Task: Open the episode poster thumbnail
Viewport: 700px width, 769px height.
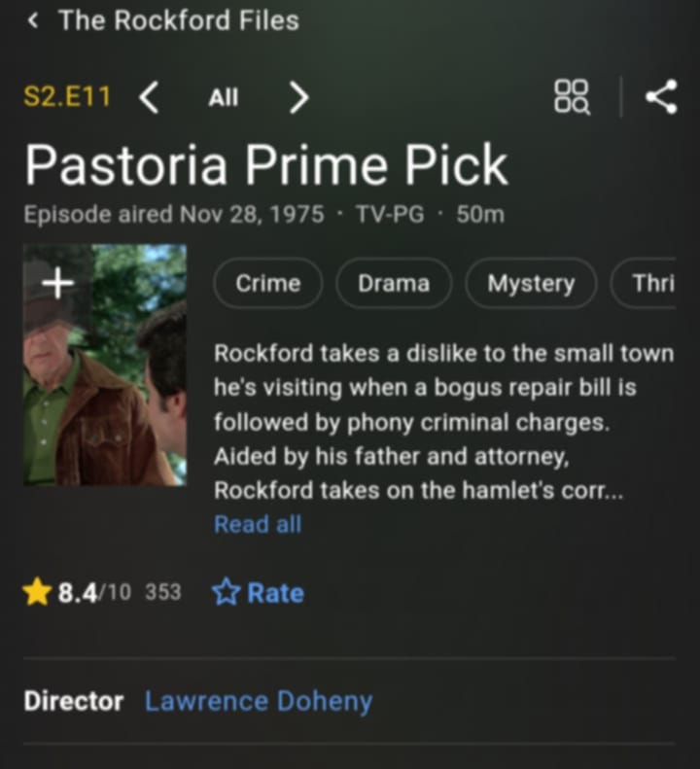Action: coord(105,365)
